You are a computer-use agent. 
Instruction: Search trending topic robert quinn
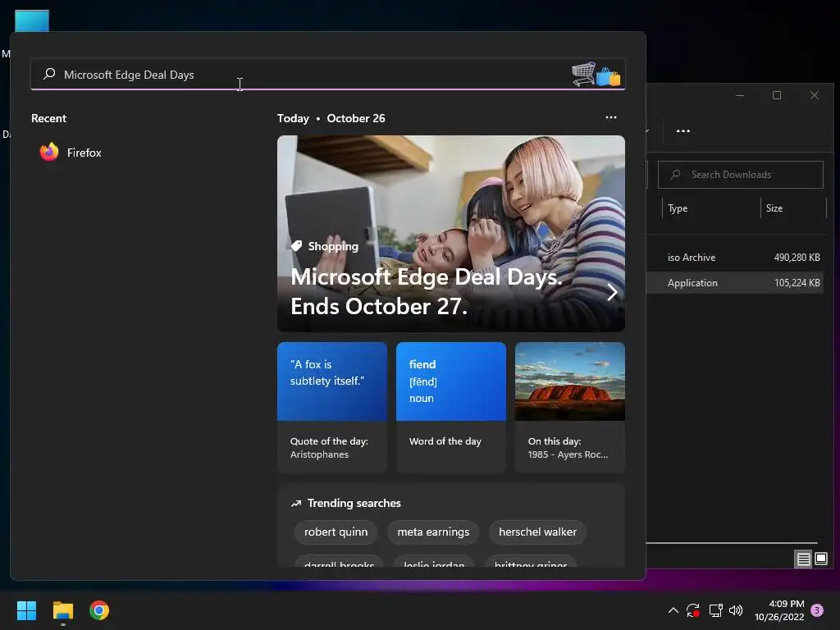coord(336,532)
